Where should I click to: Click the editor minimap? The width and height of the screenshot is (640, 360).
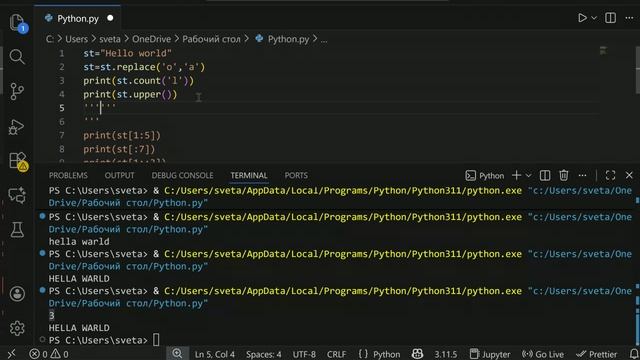coord(603,51)
